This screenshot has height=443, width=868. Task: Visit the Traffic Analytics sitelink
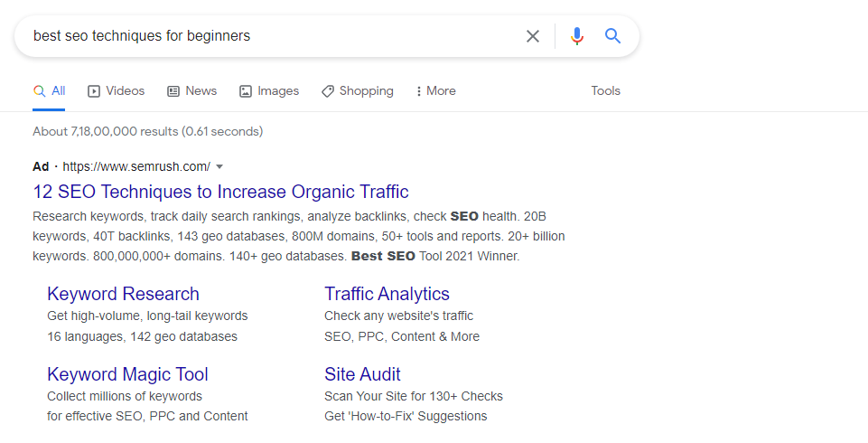click(387, 294)
